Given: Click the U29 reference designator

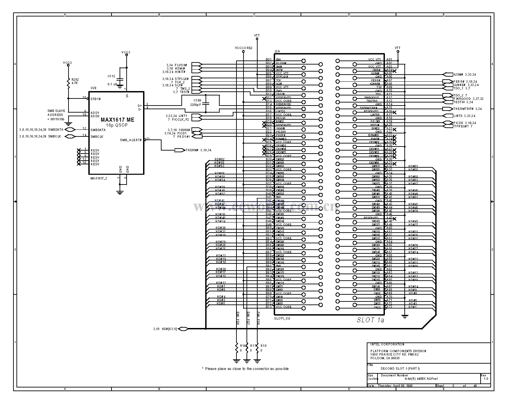Looking at the screenshot, I should click(x=93, y=88).
